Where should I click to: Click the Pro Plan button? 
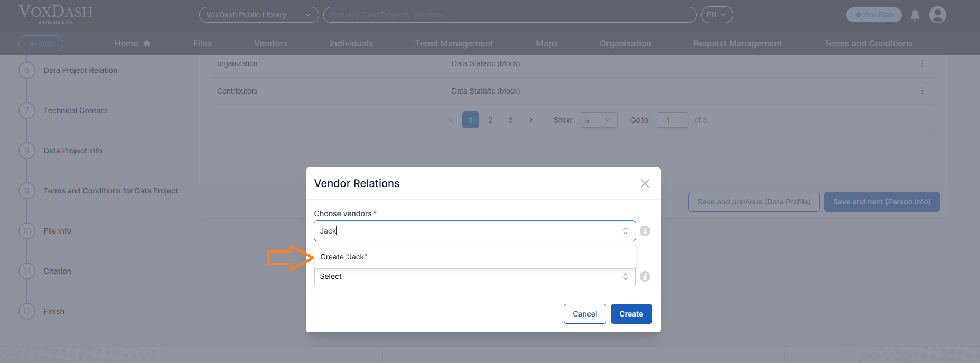[874, 15]
